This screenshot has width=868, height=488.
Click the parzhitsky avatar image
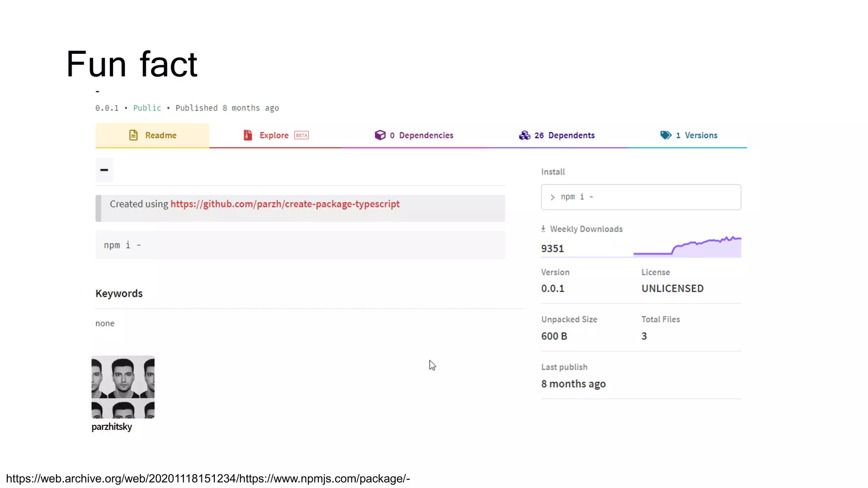pyautogui.click(x=123, y=387)
